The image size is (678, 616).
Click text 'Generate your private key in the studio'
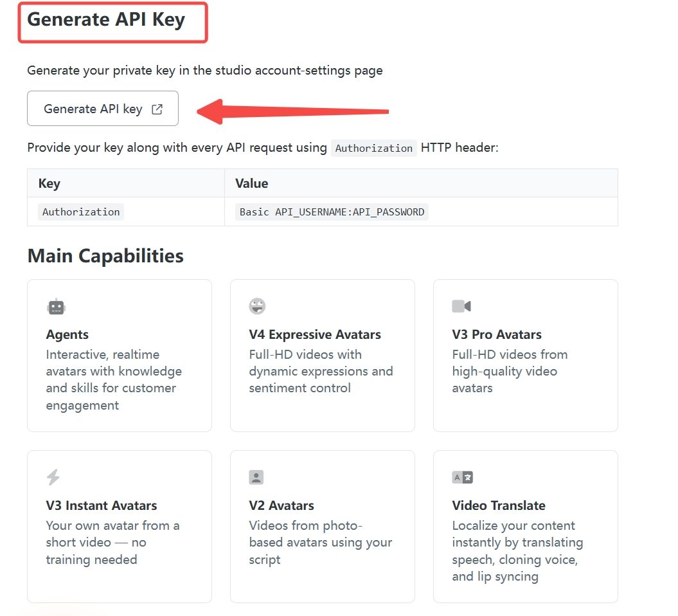click(139, 71)
